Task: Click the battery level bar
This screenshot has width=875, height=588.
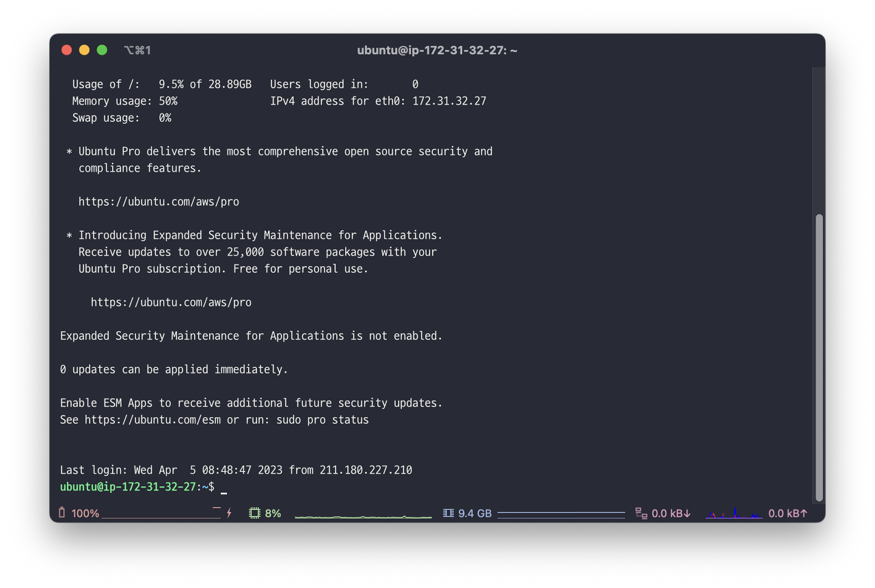Action: coord(161,513)
